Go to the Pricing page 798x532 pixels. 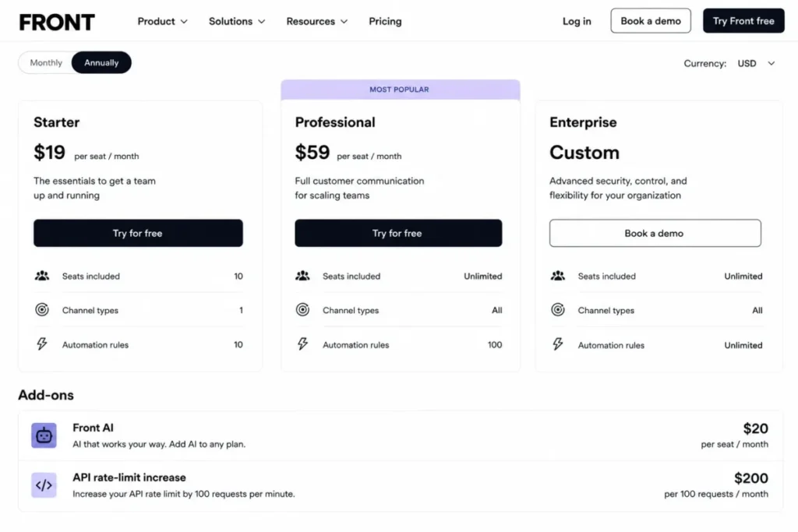[385, 21]
